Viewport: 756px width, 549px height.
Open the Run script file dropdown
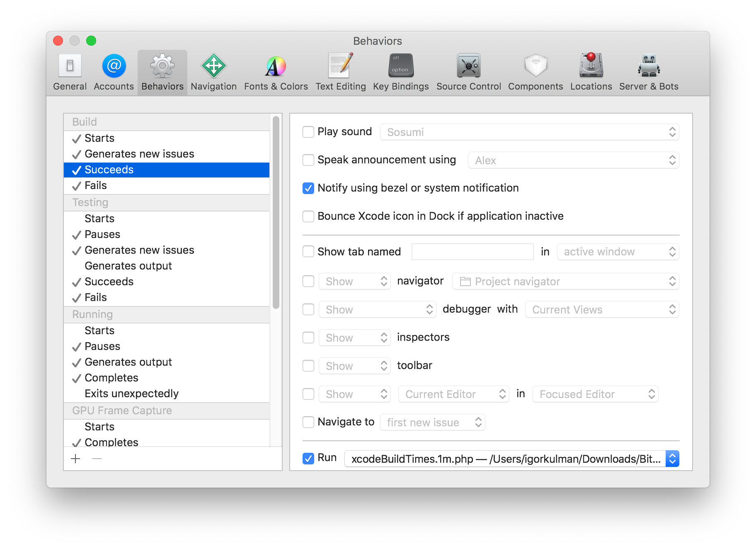(x=511, y=459)
